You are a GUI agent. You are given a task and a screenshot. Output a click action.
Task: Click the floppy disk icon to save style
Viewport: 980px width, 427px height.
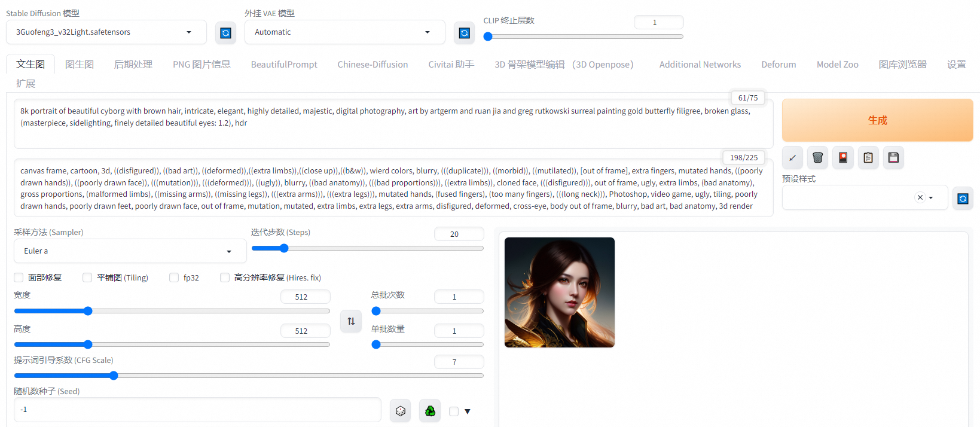(x=893, y=157)
